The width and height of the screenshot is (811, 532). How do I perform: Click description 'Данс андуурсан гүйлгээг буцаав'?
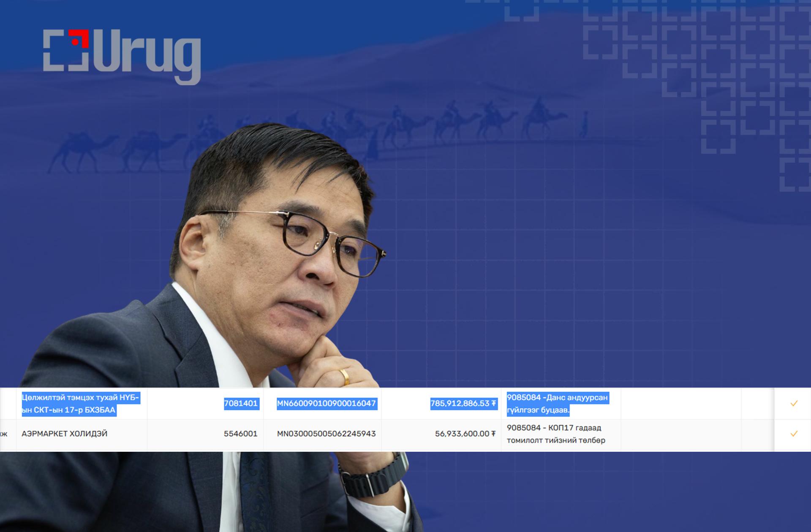pos(557,404)
